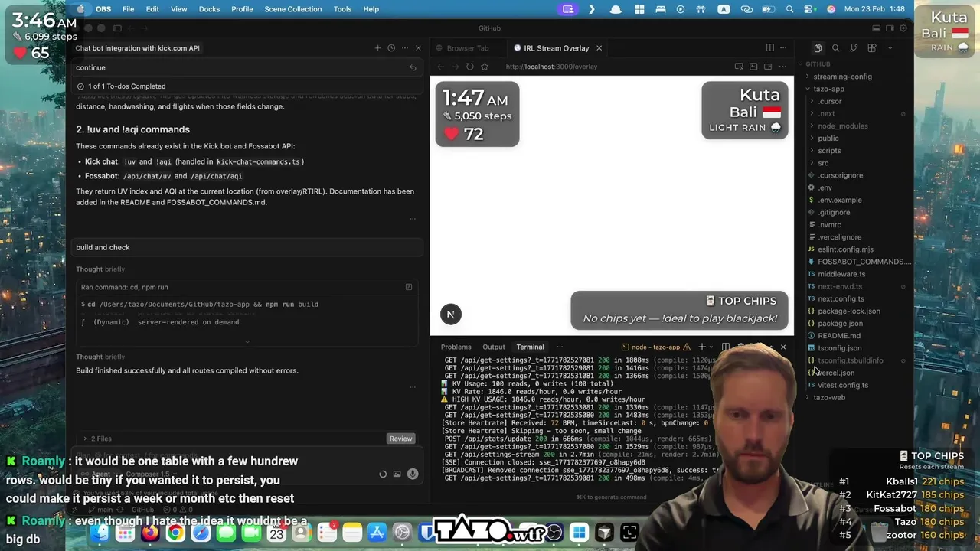This screenshot has width=980, height=551.
Task: Launch Firefox from the Dock
Action: point(150,532)
